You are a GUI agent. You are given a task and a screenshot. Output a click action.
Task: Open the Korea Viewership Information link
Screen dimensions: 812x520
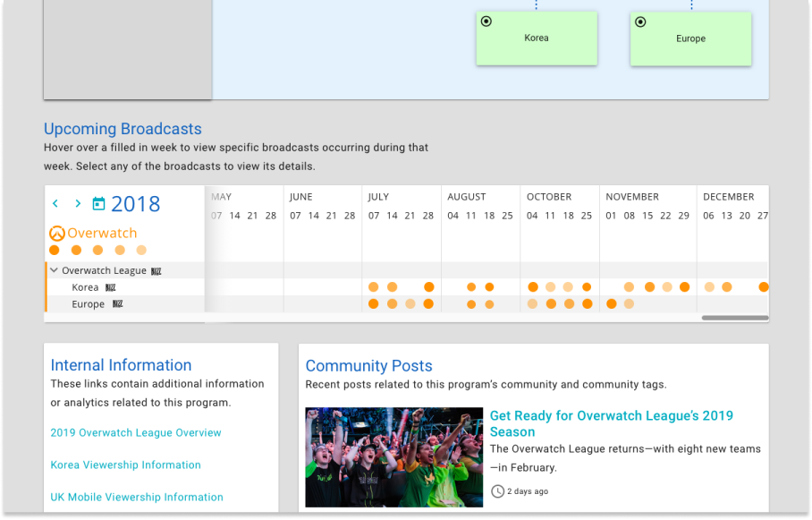pos(125,465)
